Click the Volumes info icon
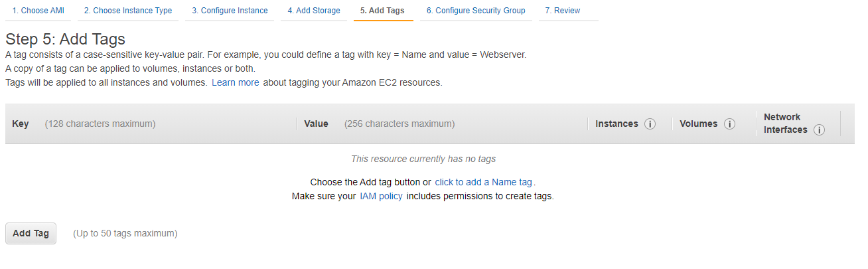The image size is (868, 269). 729,124
